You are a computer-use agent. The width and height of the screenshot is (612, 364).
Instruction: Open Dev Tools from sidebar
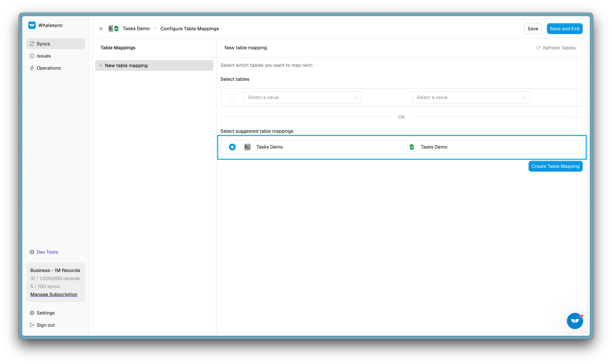[47, 252]
